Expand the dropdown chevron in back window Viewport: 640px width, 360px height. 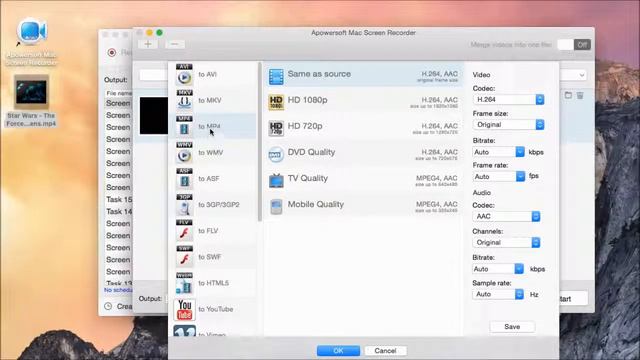(582, 75)
